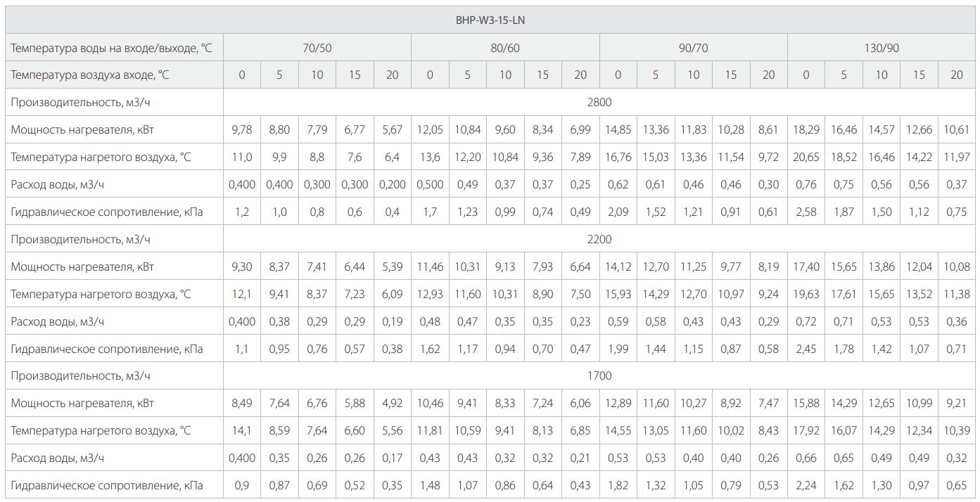Click the "Температура воды на входе/выходе" row label
This screenshot has width=980, height=502.
tap(111, 49)
